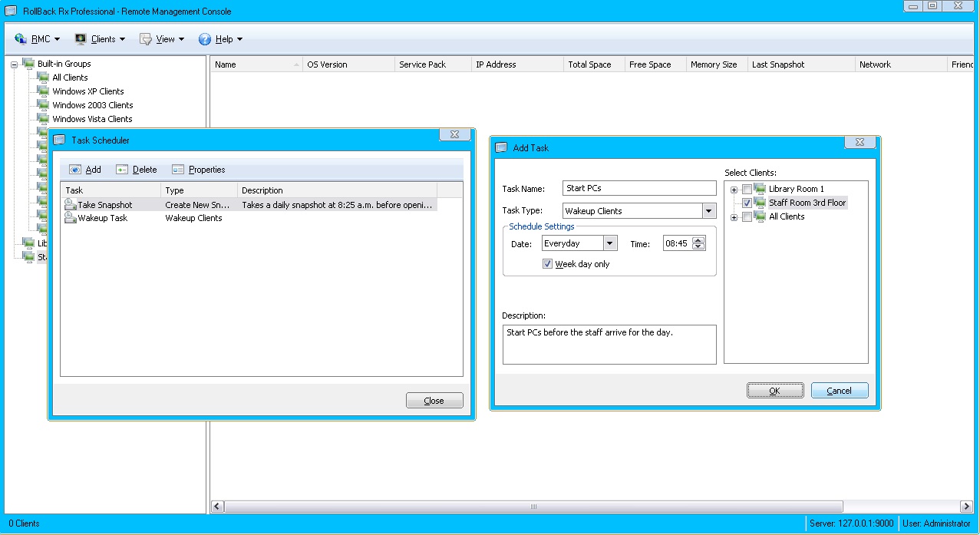Select the Built-in Groups group icon
Image resolution: width=980 pixels, height=535 pixels.
tap(28, 64)
